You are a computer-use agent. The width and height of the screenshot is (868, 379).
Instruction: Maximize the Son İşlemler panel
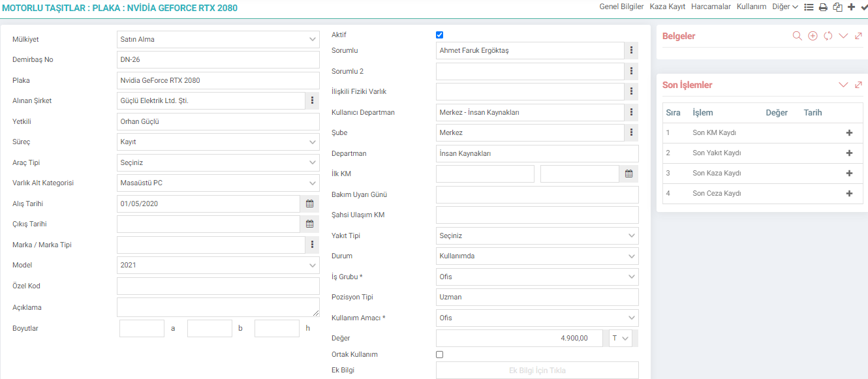point(858,85)
